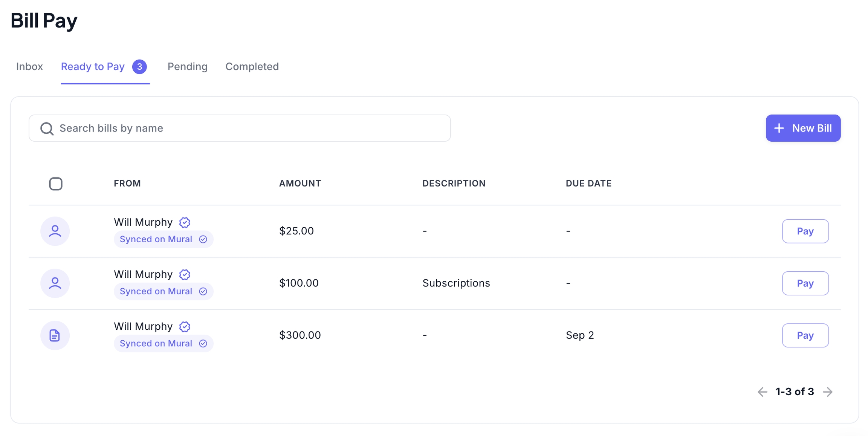Click the verified badge beside Will Murphy on the $25.00 bill
This screenshot has height=436, width=868.
(185, 222)
